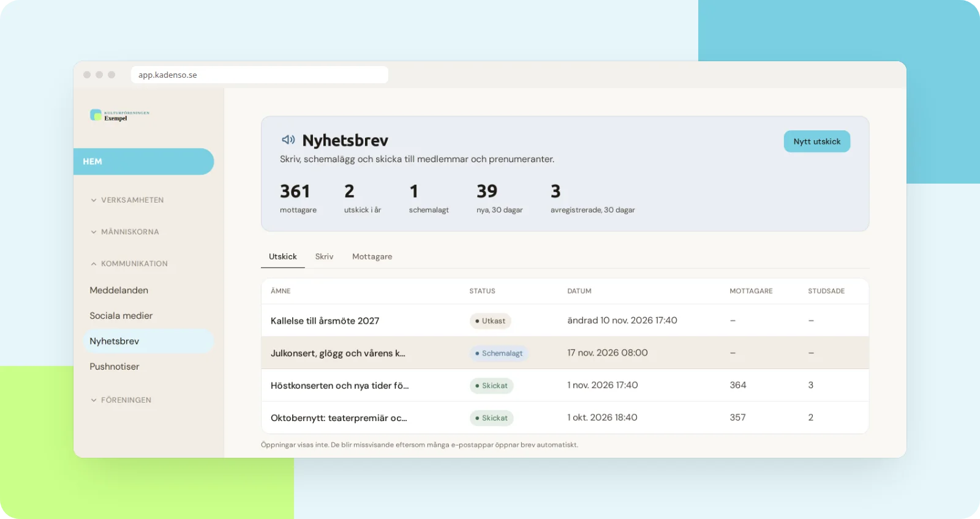Open Meddelanden in the sidebar
980x519 pixels.
pyautogui.click(x=119, y=290)
